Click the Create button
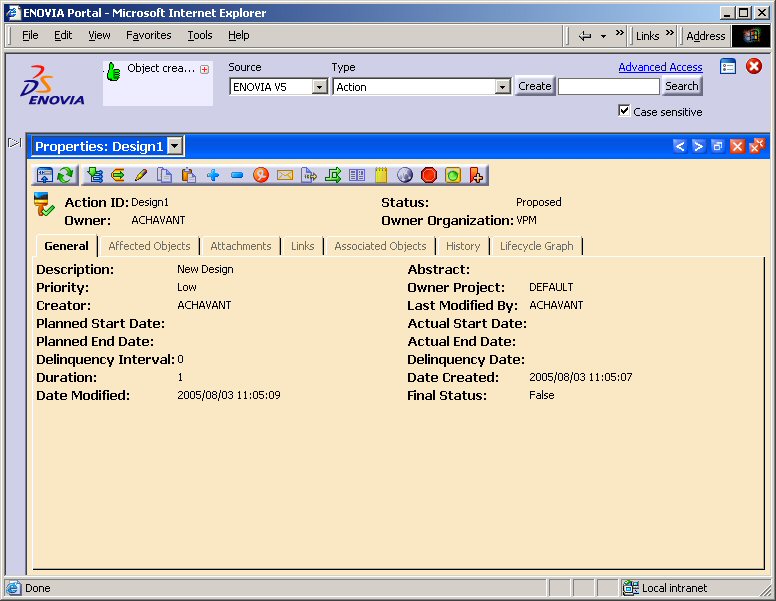This screenshot has width=776, height=601. [x=534, y=86]
